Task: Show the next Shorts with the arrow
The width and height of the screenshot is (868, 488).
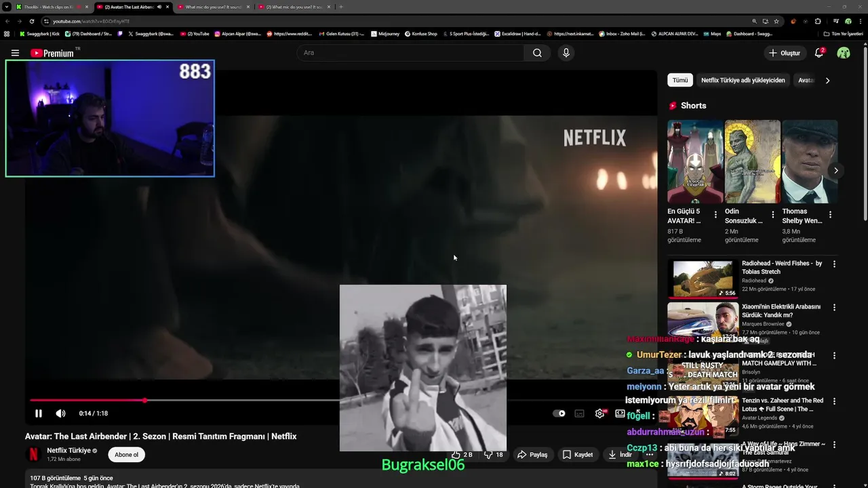Action: pos(836,171)
